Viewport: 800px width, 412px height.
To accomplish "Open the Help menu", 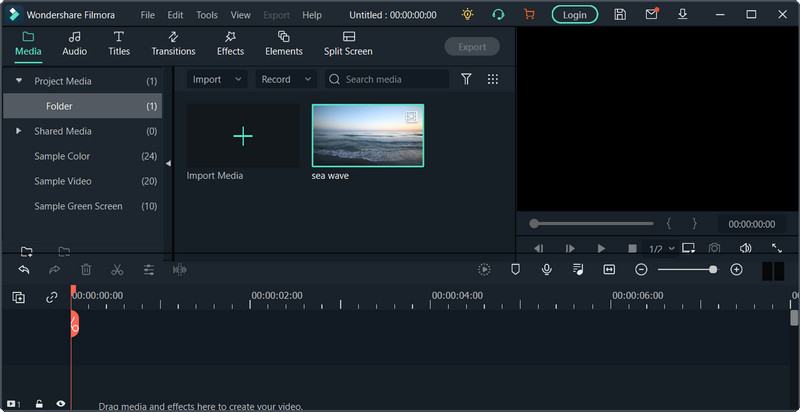I will [x=312, y=15].
